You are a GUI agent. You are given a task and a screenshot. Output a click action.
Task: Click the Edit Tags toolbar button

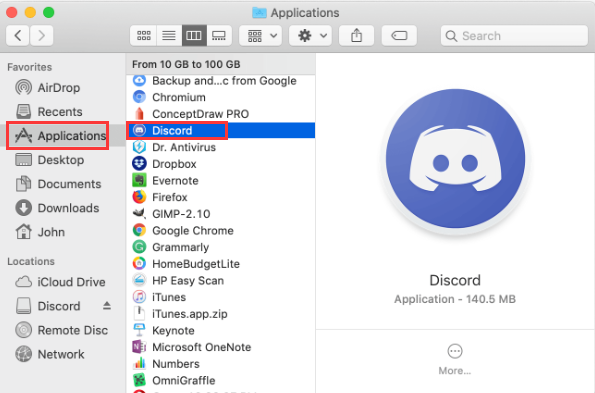pos(399,36)
